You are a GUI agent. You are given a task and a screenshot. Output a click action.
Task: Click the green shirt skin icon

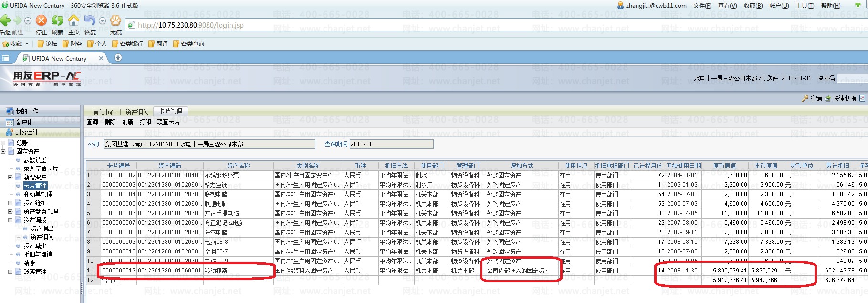pos(858,5)
